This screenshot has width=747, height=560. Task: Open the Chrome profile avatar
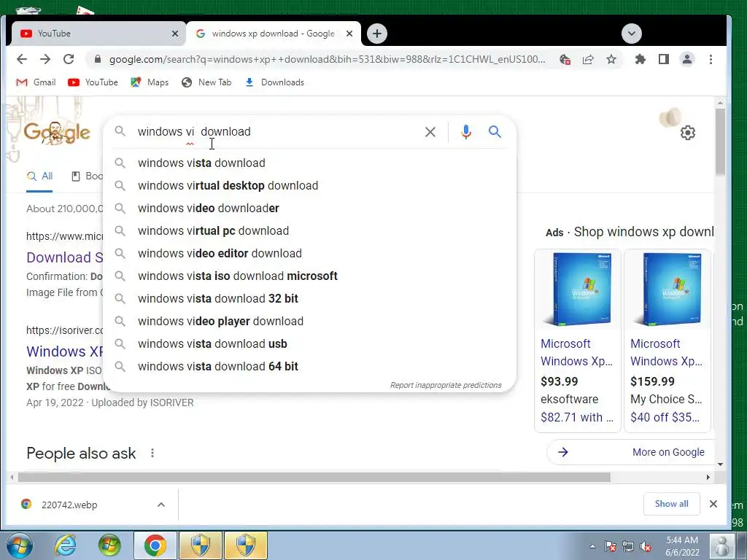(687, 60)
